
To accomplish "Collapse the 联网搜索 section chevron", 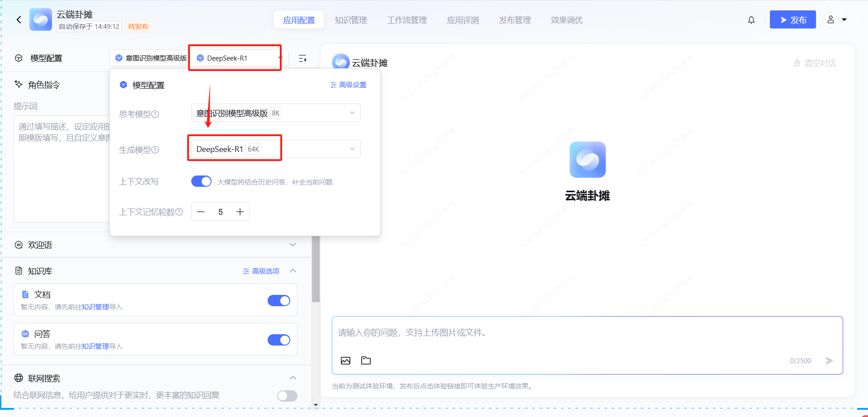I will [x=293, y=378].
